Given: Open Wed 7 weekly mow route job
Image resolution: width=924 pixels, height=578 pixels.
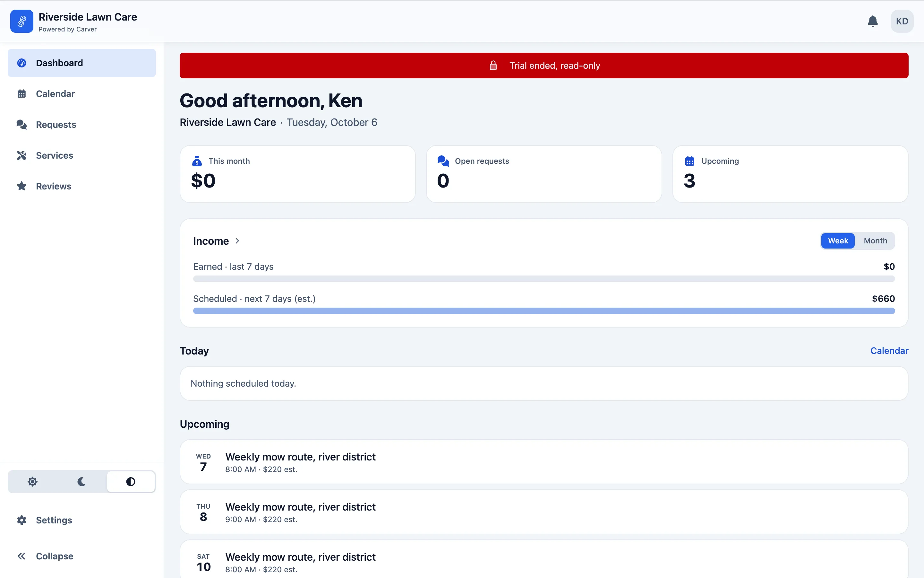Looking at the screenshot, I should click(x=544, y=462).
